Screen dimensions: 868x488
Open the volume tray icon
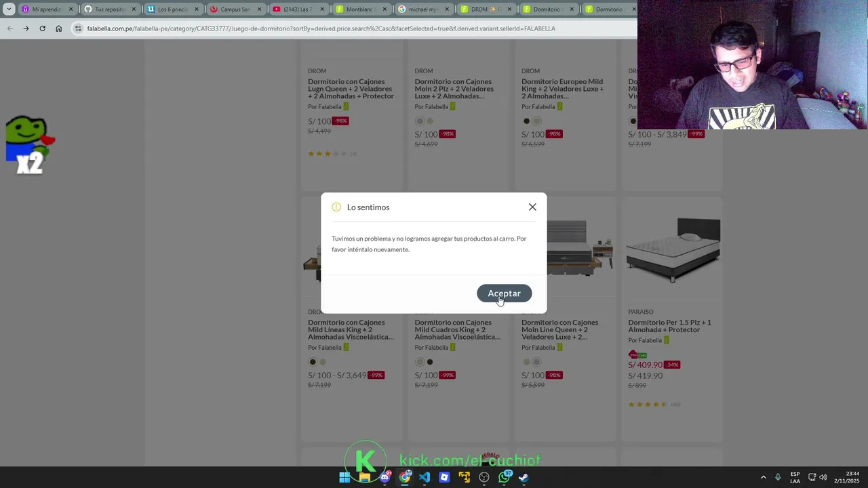coord(823,477)
